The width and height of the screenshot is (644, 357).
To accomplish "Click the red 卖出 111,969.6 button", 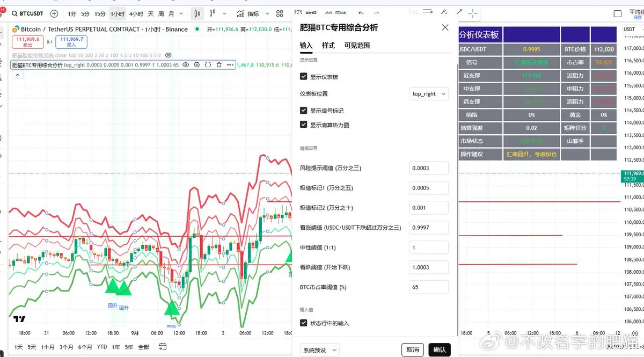I will pyautogui.click(x=28, y=42).
